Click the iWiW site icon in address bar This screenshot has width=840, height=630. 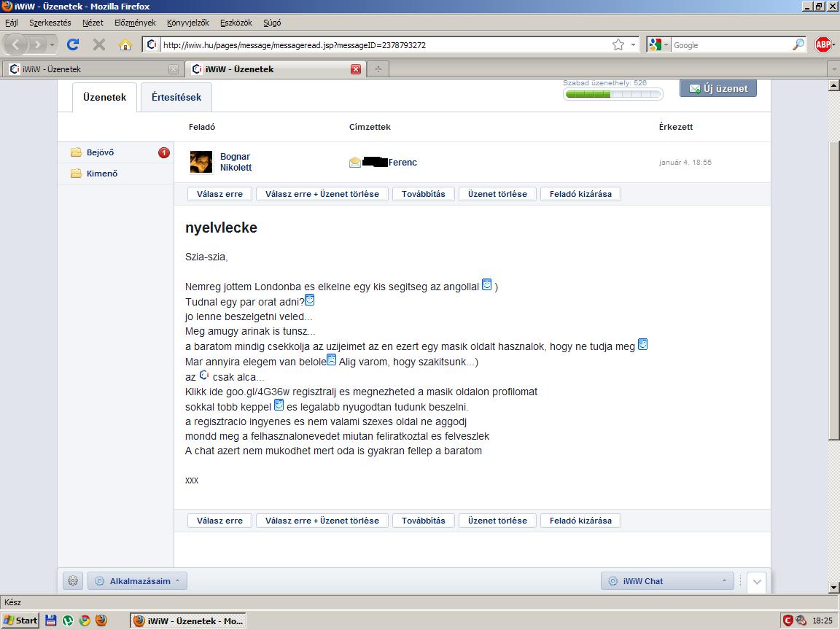click(x=152, y=45)
